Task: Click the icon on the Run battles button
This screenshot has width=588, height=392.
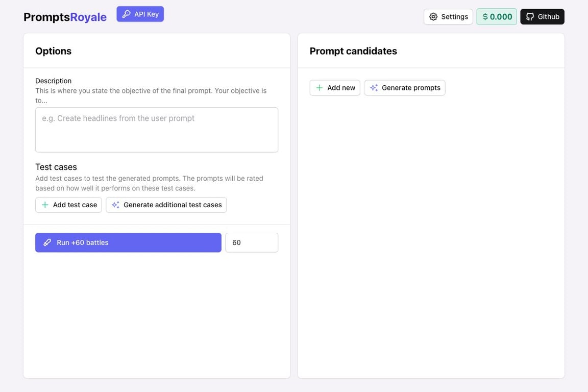Action: (47, 242)
